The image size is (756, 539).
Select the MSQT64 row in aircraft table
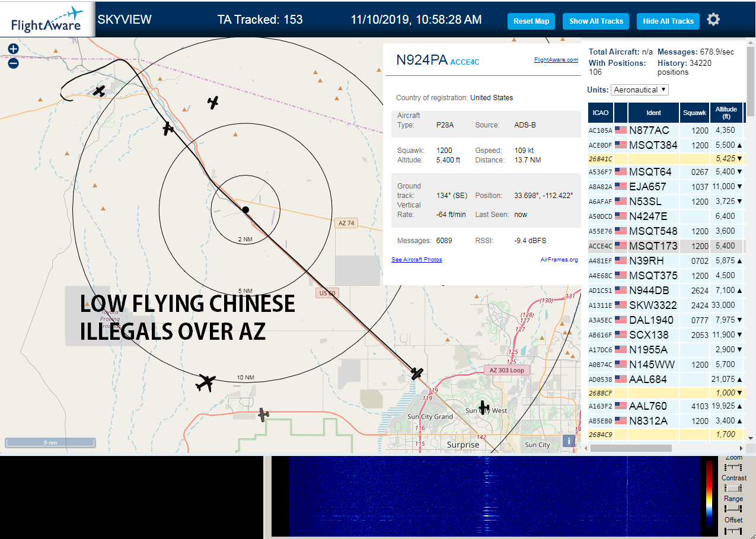pos(666,171)
